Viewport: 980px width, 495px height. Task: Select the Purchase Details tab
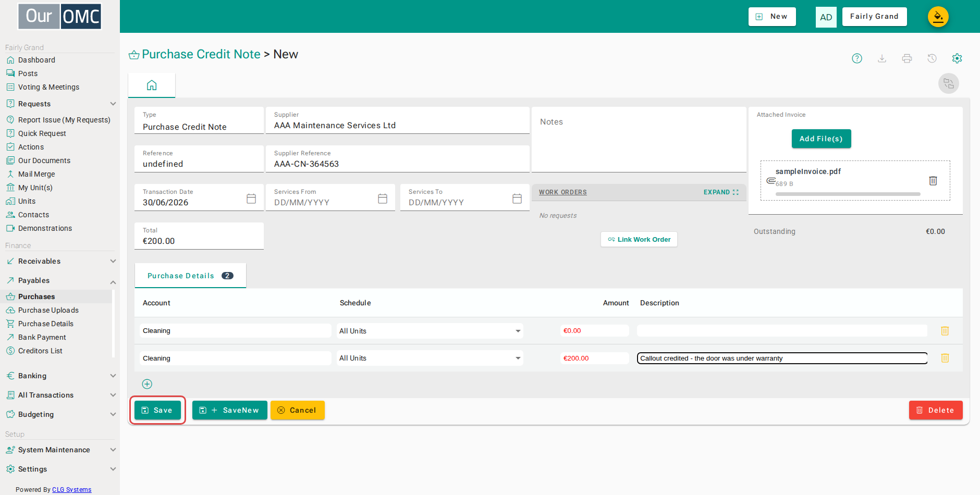[x=190, y=276]
